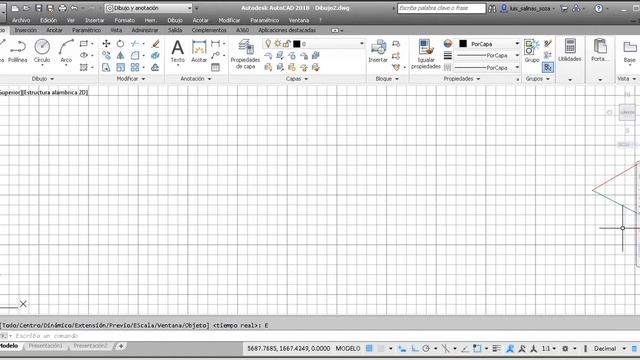Click the Erase (pencil eraser) icon
The width and height of the screenshot is (640, 360).
pos(155,44)
